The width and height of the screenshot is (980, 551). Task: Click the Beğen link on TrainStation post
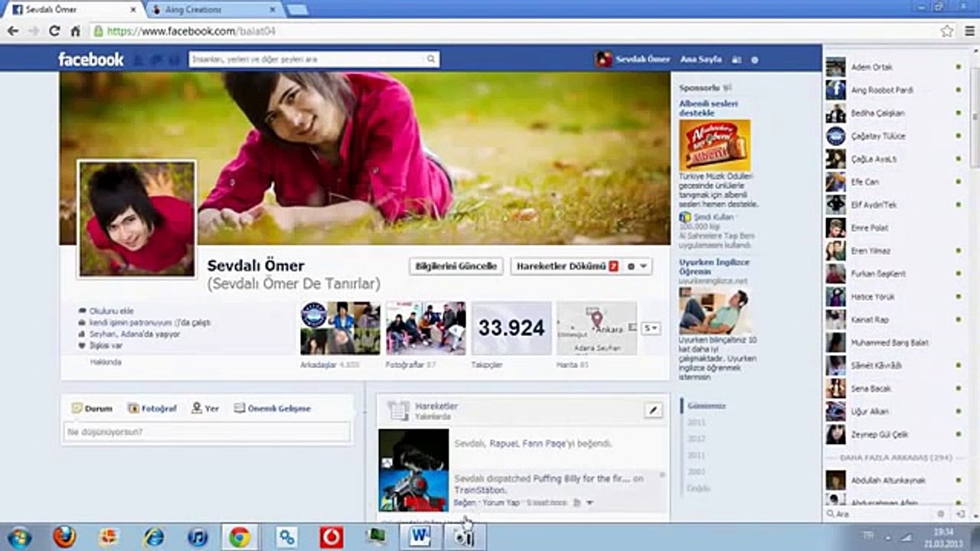pos(465,503)
